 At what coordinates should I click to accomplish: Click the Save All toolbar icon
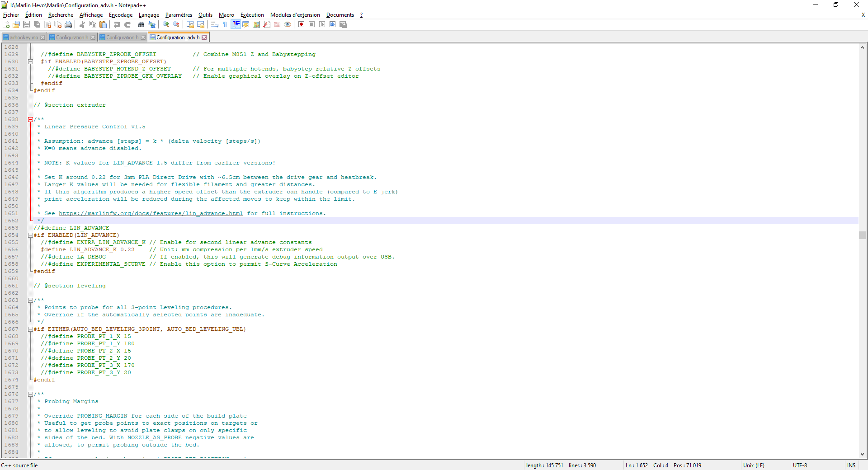click(x=37, y=24)
